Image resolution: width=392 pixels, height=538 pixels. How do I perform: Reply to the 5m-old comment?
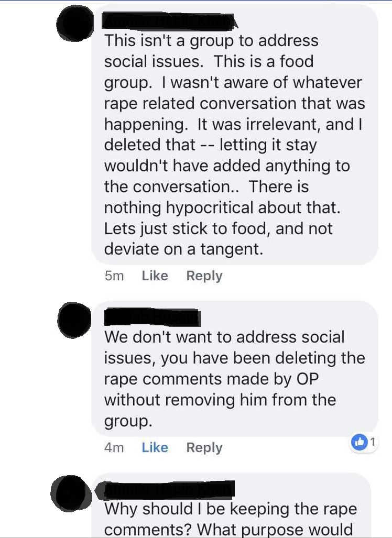point(204,276)
